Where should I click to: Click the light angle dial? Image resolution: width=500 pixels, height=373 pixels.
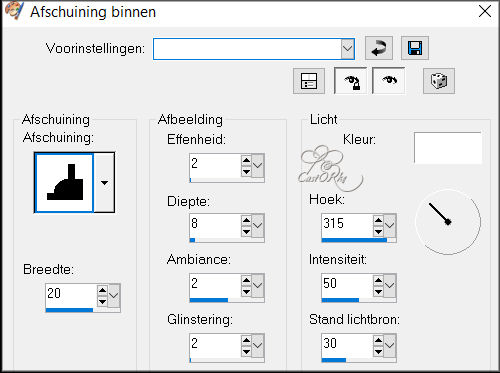tap(448, 222)
